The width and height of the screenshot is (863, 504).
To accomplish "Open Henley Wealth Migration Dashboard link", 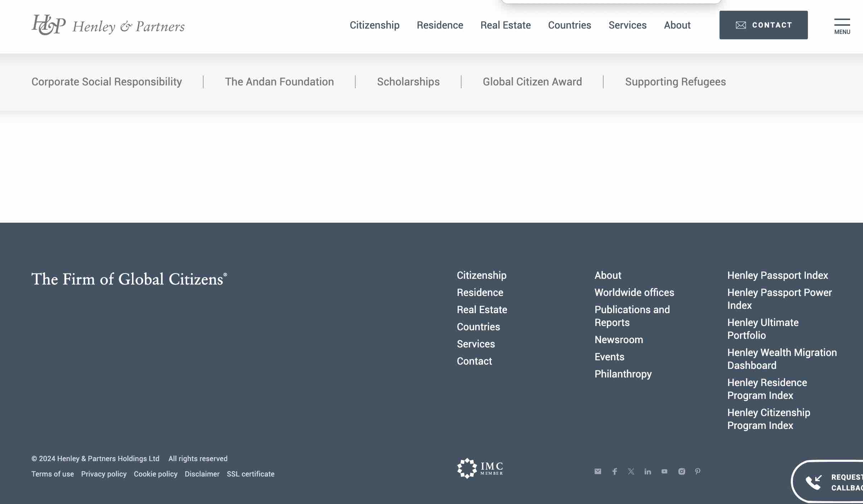I will [782, 359].
